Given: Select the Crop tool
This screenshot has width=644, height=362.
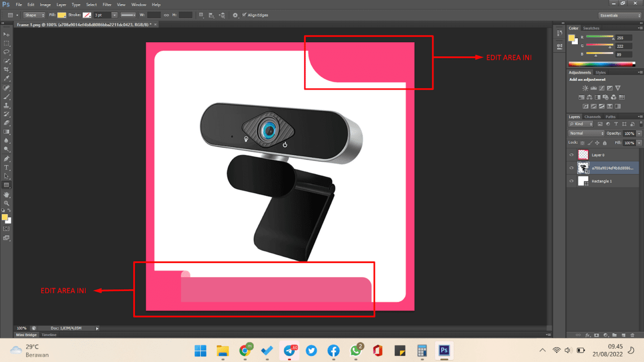Looking at the screenshot, I should [7, 69].
